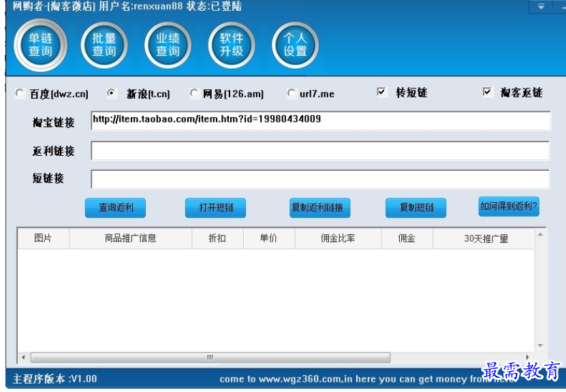Click the horizontal scrollbar thumb
Screen dimensions: 566x392
(x=210, y=357)
